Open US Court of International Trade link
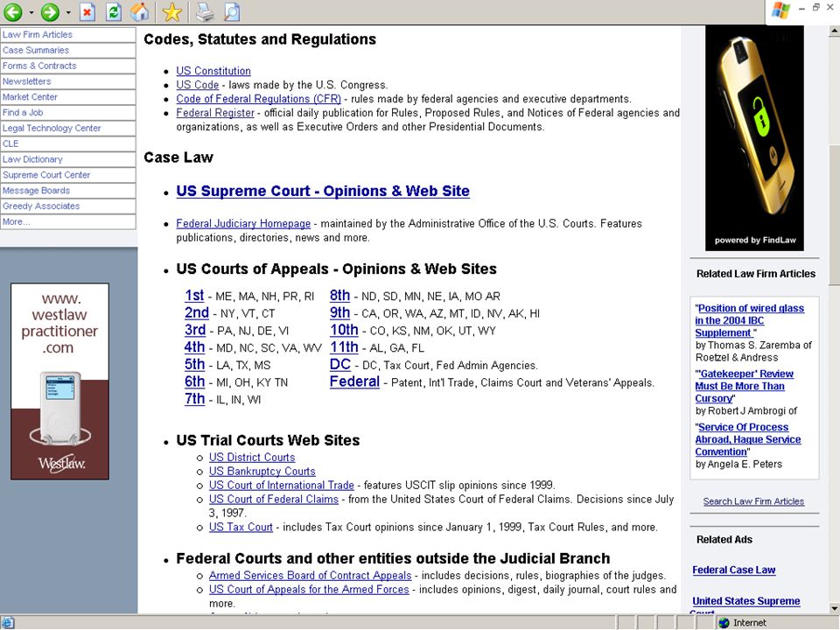Screen dimensions: 840x630 tap(281, 485)
